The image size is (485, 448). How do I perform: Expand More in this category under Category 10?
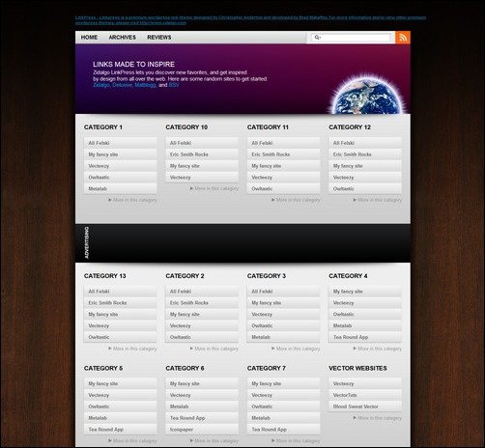214,188
